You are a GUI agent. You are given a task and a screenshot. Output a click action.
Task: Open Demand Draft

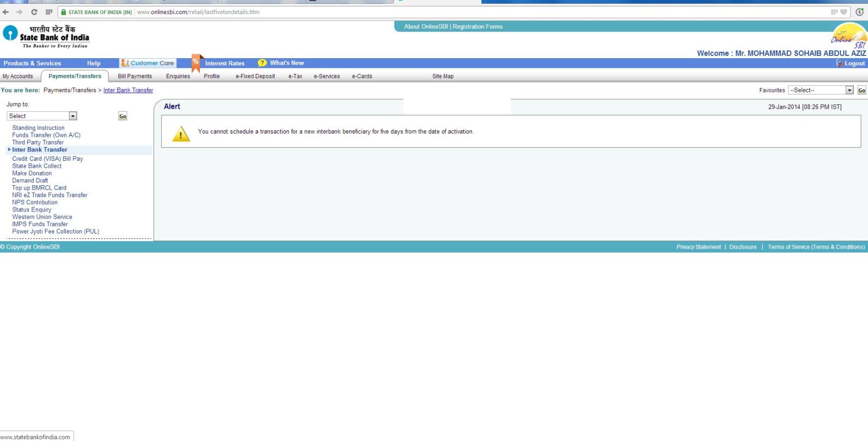tap(30, 181)
